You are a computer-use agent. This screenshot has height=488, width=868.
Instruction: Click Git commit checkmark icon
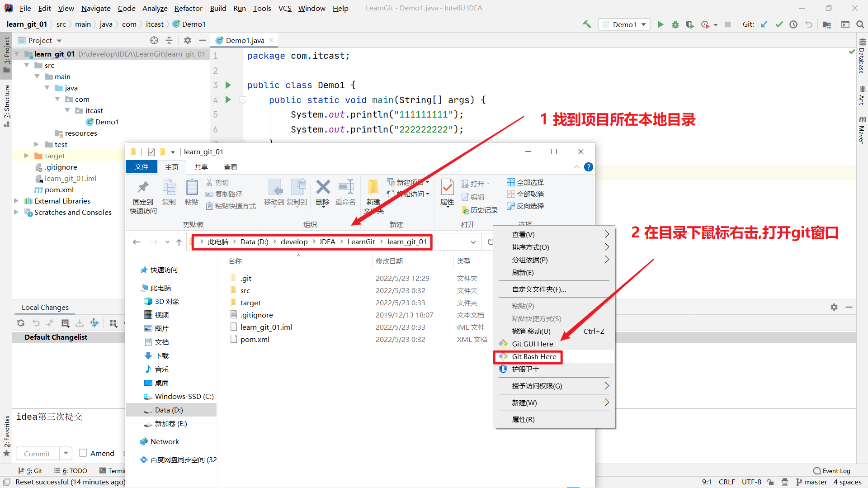click(x=779, y=24)
